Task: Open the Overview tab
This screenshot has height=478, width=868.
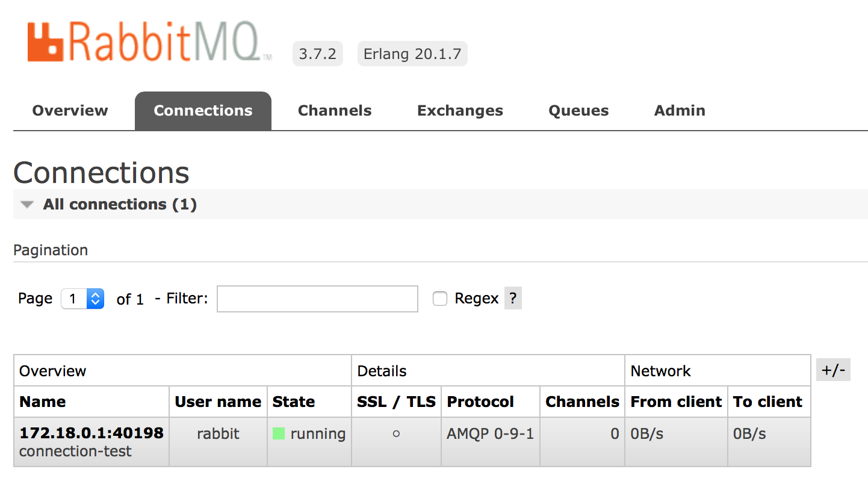Action: [x=70, y=111]
